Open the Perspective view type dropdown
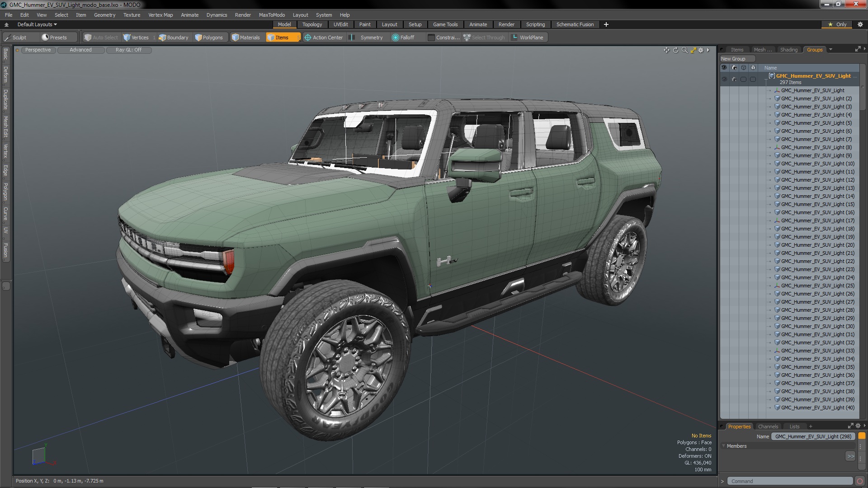The width and height of the screenshot is (868, 488). 38,50
